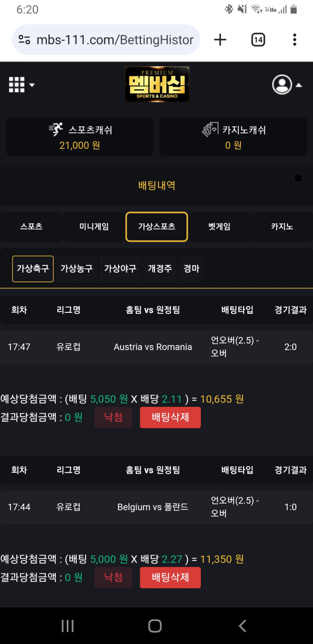Tap the recent apps button in navigation bar
Viewport: 313px width, 644px height.
(67, 625)
